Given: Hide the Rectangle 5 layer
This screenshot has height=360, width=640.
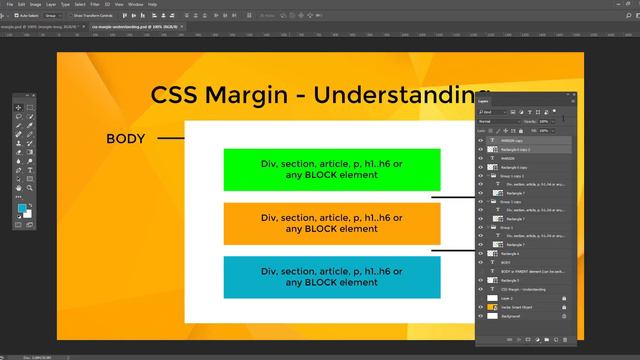Looking at the screenshot, I should coord(480,280).
